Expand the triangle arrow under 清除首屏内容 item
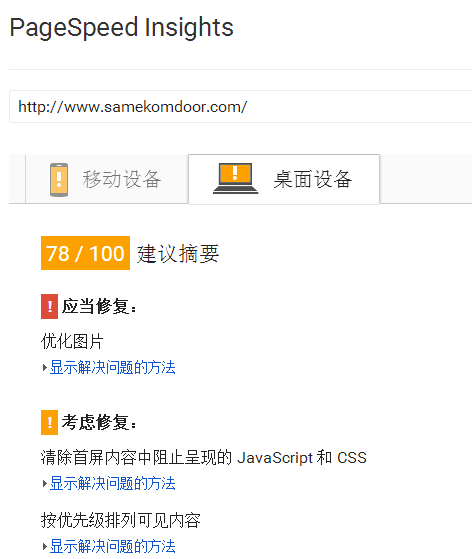 [x=45, y=484]
